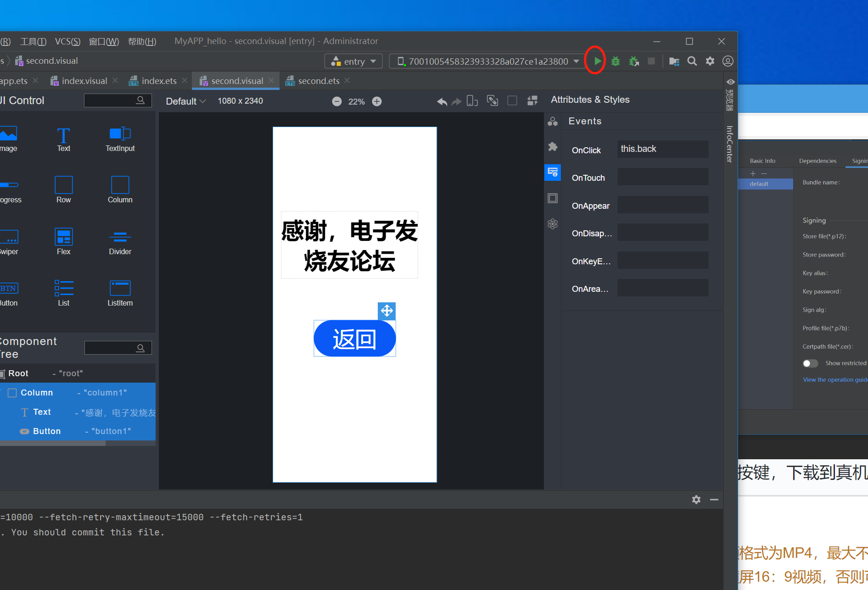This screenshot has height=590, width=868.
Task: Pick the Text component in UI Control
Action: [x=63, y=139]
